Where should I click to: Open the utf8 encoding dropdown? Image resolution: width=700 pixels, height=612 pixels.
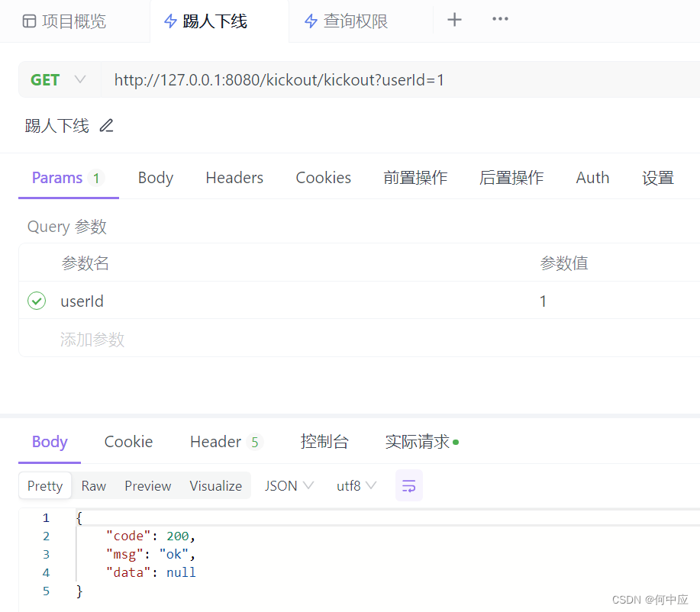pyautogui.click(x=356, y=485)
